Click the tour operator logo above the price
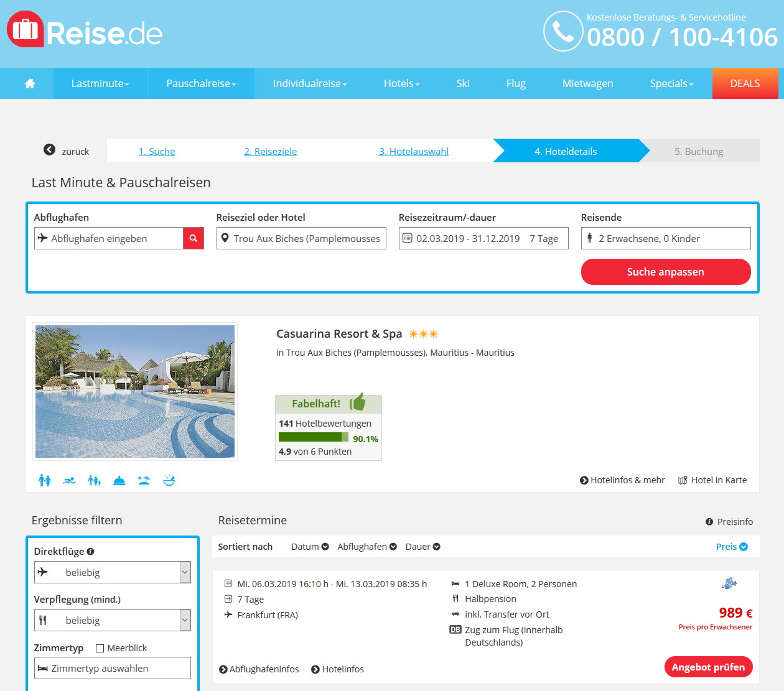Screen dimensions: 784x691 click(729, 583)
